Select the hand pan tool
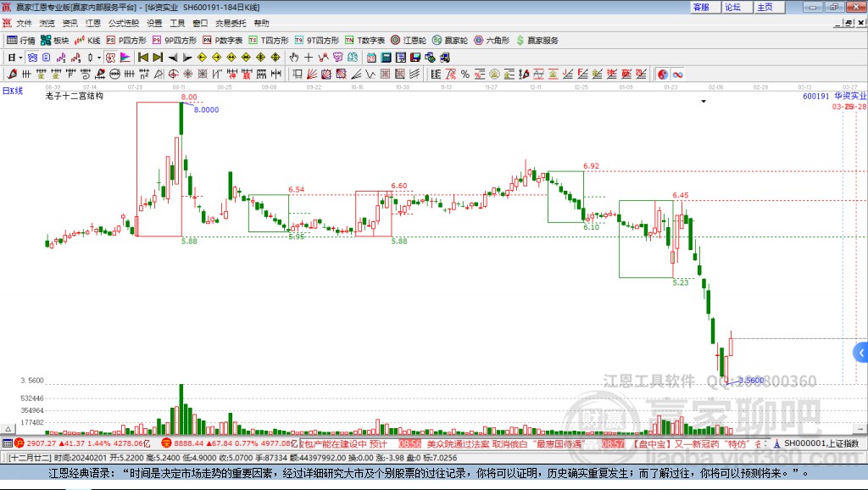 tap(294, 58)
